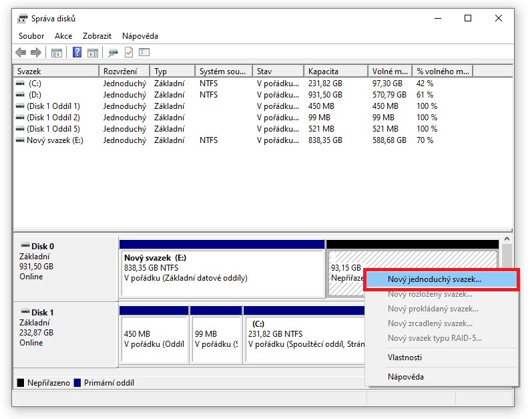This screenshot has height=419, width=532.
Task: Click the Primární oddíl legend label
Action: 109,383
